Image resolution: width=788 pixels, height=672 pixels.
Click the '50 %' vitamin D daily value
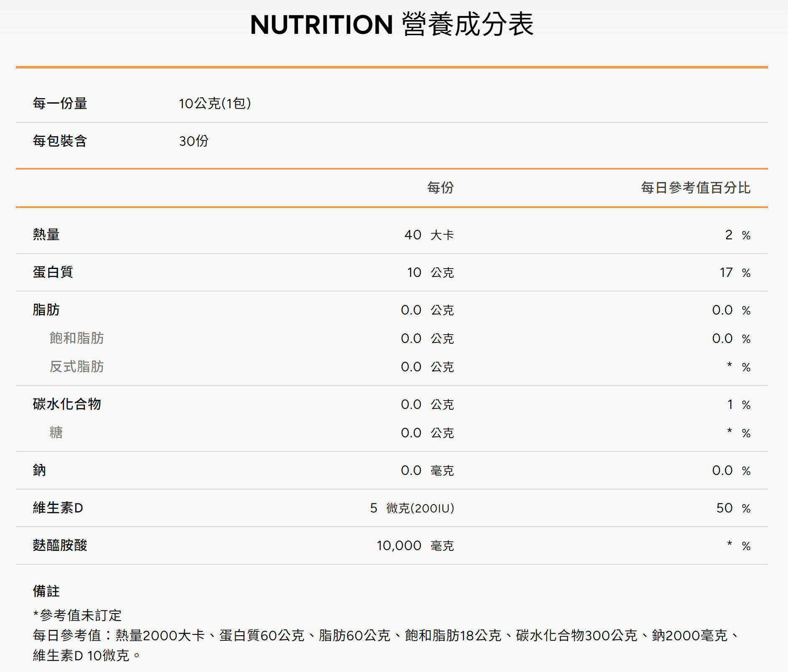coord(734,508)
